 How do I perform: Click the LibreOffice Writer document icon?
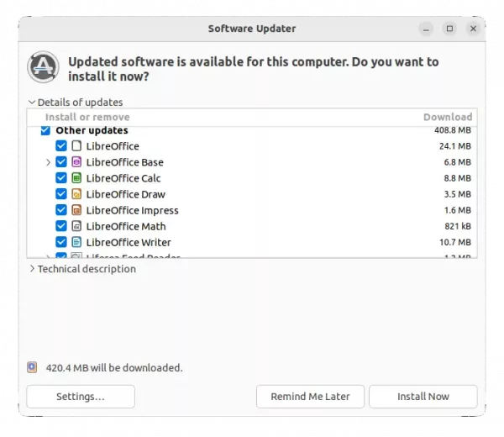(76, 242)
